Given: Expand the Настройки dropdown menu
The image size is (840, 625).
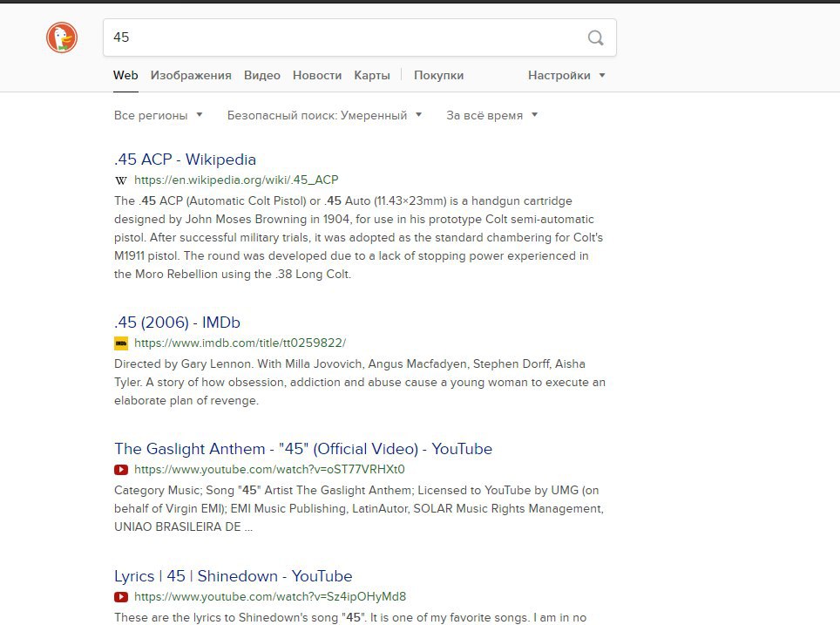Looking at the screenshot, I should coord(566,76).
